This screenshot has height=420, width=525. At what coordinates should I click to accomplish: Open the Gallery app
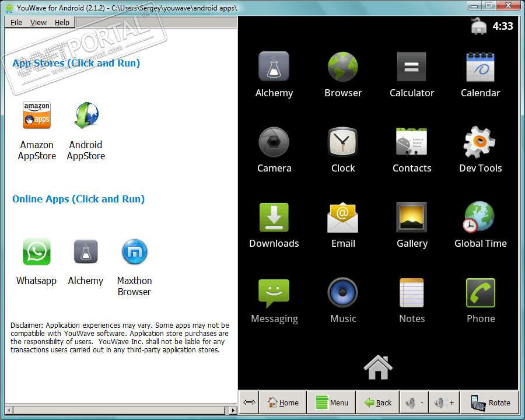(x=411, y=217)
